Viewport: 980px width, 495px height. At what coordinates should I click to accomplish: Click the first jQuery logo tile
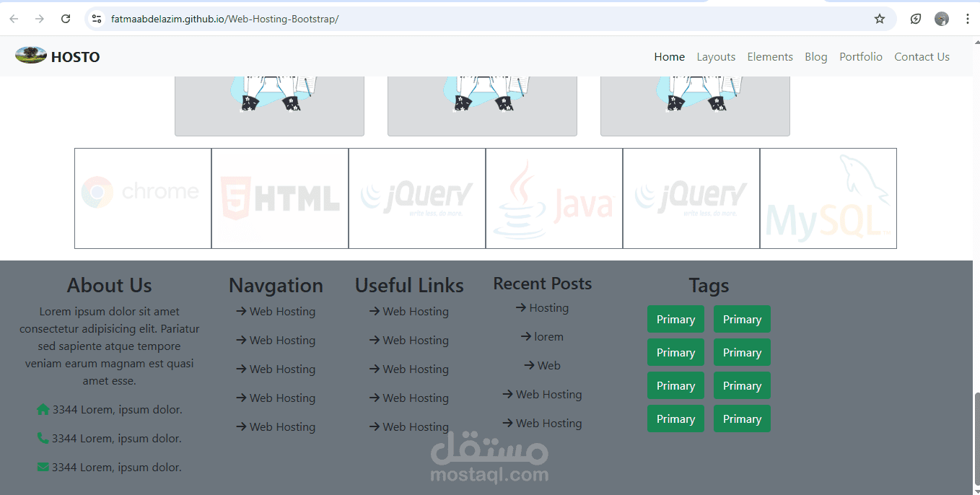(x=417, y=198)
